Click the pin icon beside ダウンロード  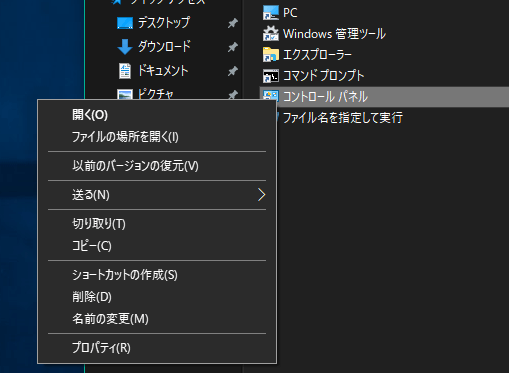[x=233, y=47]
